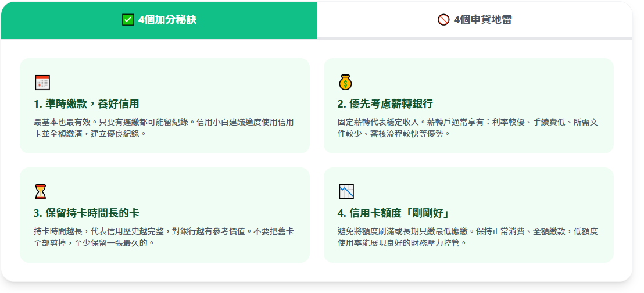Click the heading 1. 準時繳款，養好信用
The image size is (644, 293).
[87, 104]
